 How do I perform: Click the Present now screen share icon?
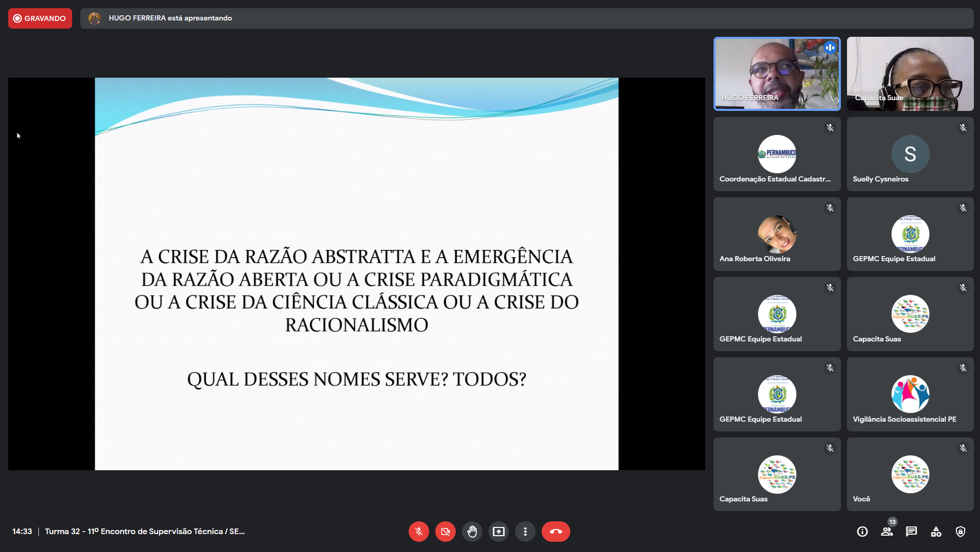(498, 532)
